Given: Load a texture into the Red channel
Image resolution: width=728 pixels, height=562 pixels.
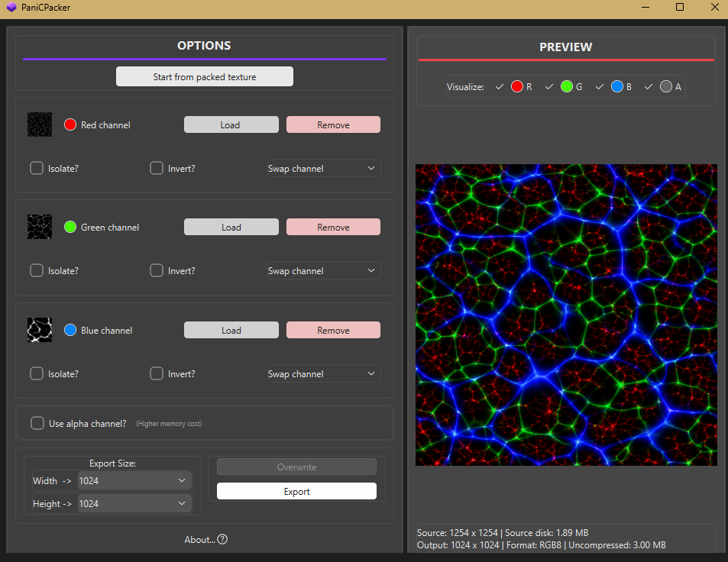Looking at the screenshot, I should 231,124.
